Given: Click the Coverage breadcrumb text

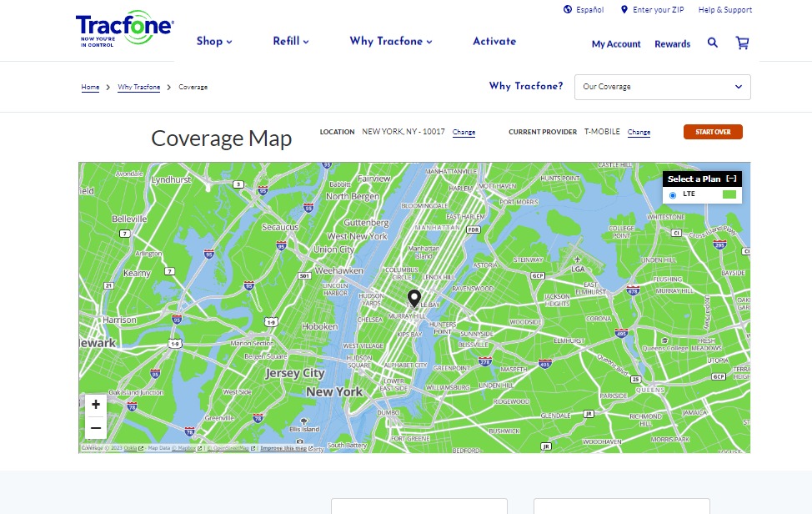Looking at the screenshot, I should point(193,87).
